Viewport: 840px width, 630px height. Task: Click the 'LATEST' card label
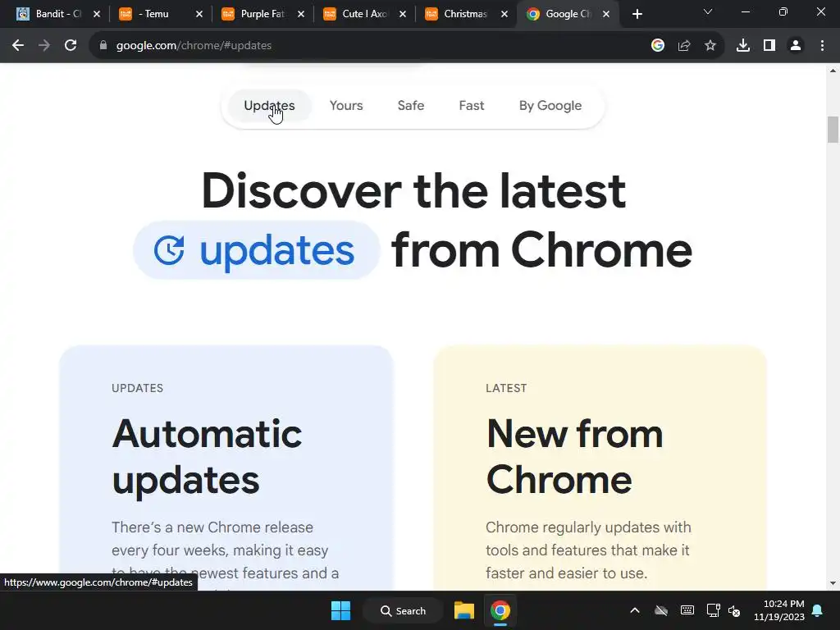506,388
